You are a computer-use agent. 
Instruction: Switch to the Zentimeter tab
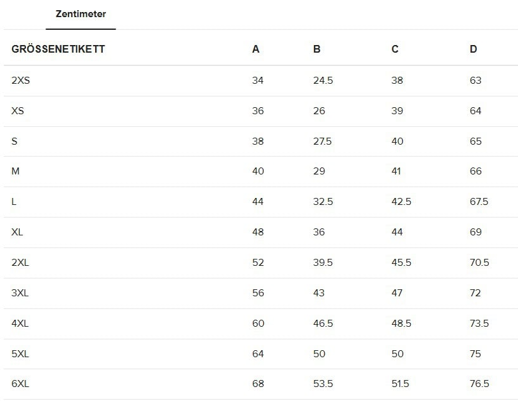(x=81, y=14)
